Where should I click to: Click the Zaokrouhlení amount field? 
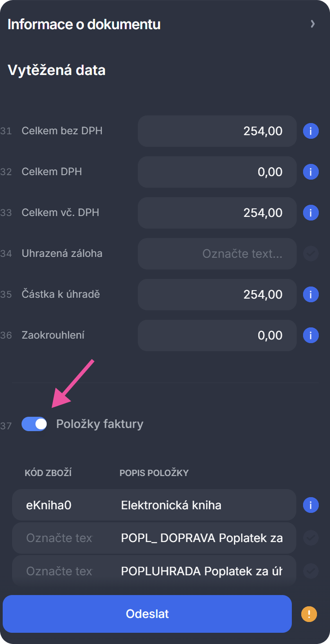point(217,335)
